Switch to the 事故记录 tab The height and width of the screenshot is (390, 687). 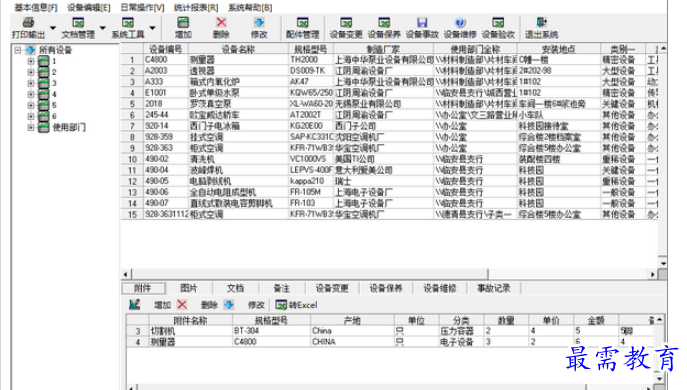(x=494, y=288)
